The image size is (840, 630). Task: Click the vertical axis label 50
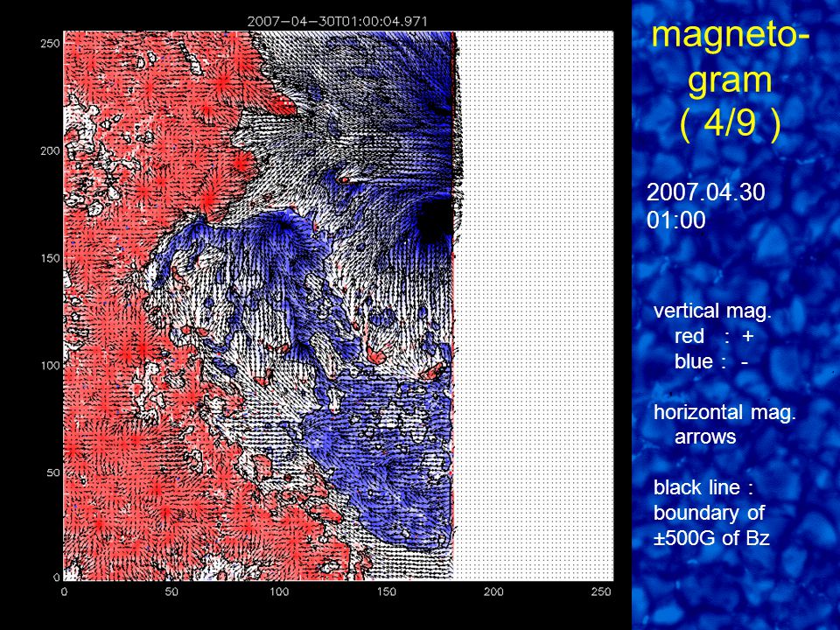click(53, 472)
